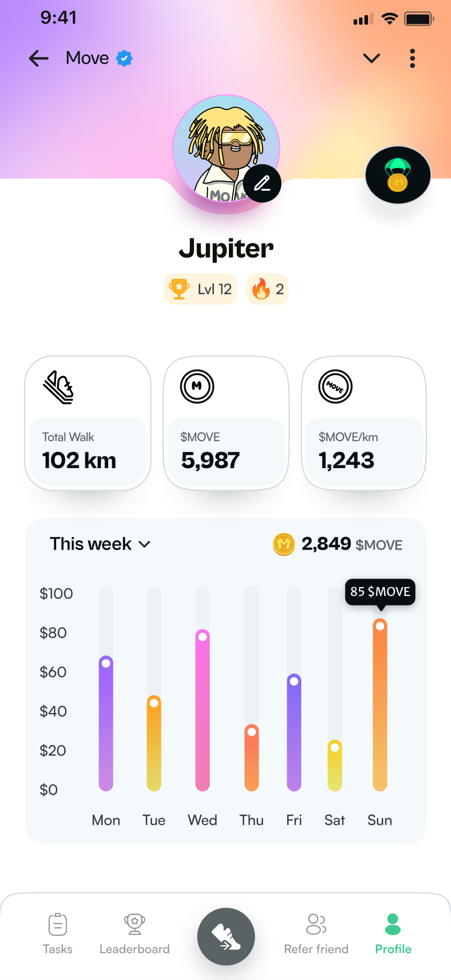Click the Sun bar in the chart
The image size is (451, 980).
[x=380, y=706]
